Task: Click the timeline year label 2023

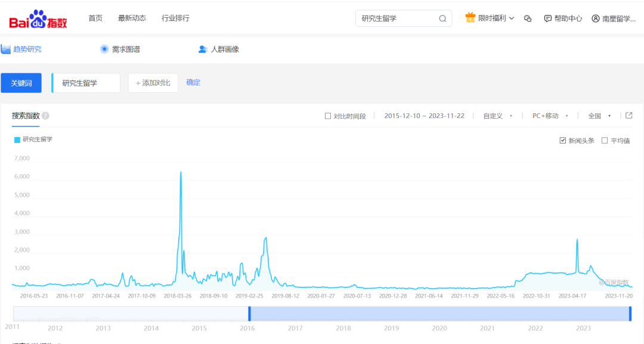Action: pyautogui.click(x=584, y=328)
